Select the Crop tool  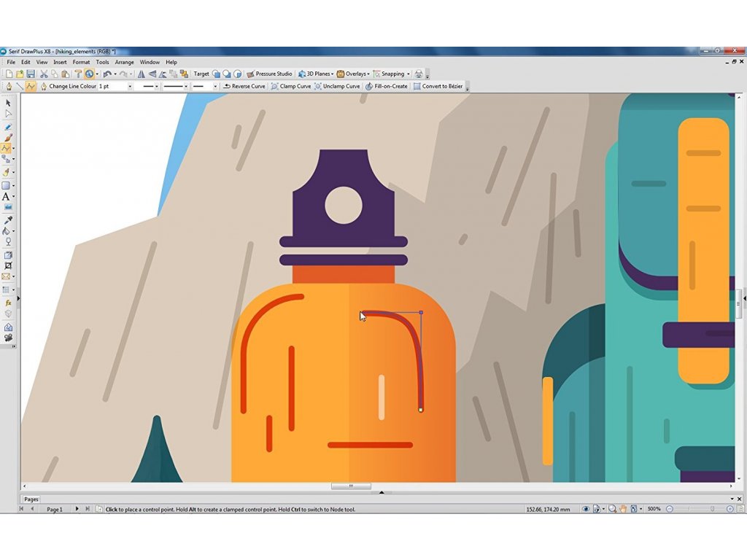[x=8, y=266]
